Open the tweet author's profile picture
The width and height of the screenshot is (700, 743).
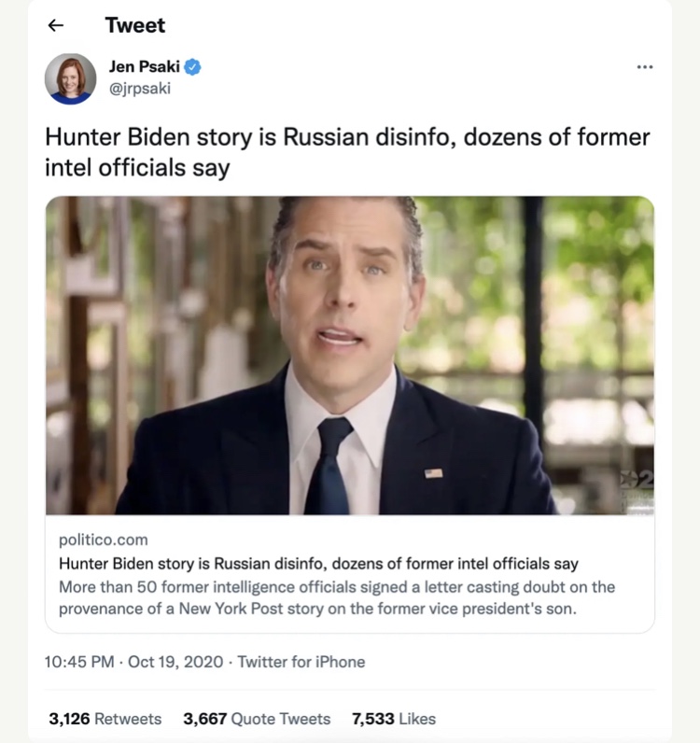click(x=70, y=78)
